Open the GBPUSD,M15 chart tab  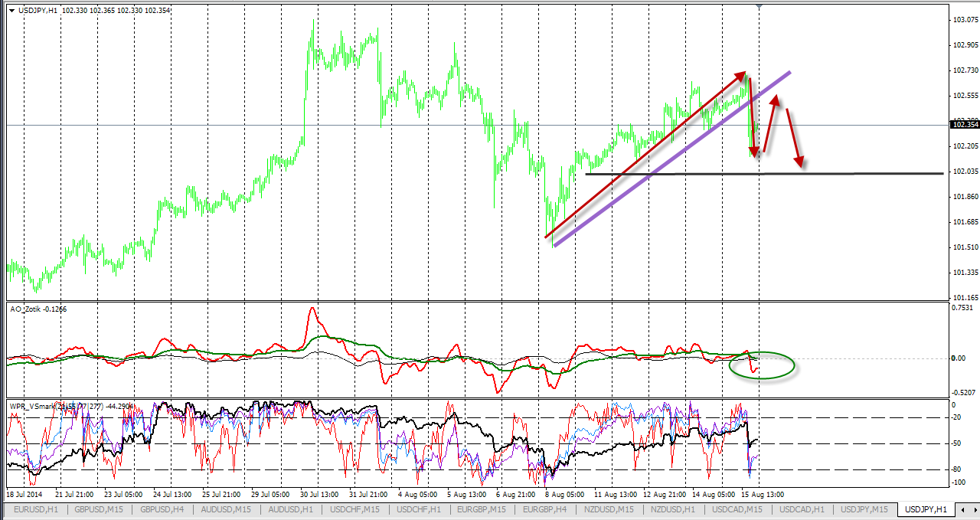click(99, 509)
